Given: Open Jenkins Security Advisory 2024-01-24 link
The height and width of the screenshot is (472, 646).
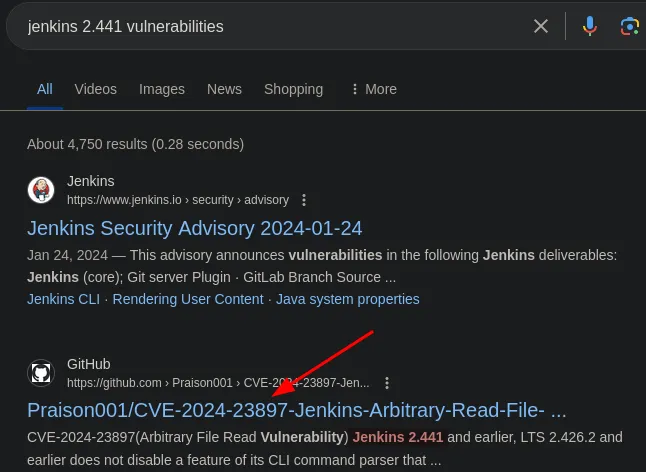Looking at the screenshot, I should coord(194,228).
